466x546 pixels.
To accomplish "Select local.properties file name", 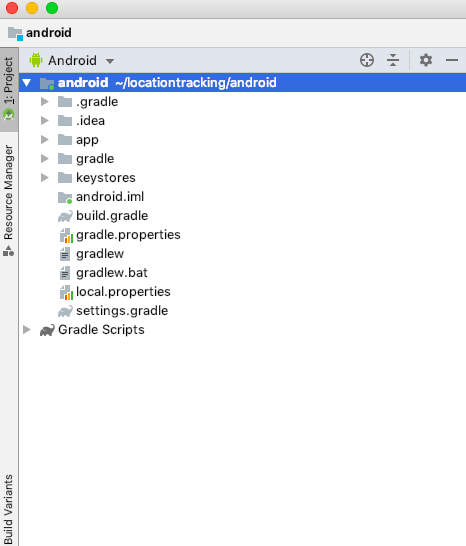I will 123,292.
